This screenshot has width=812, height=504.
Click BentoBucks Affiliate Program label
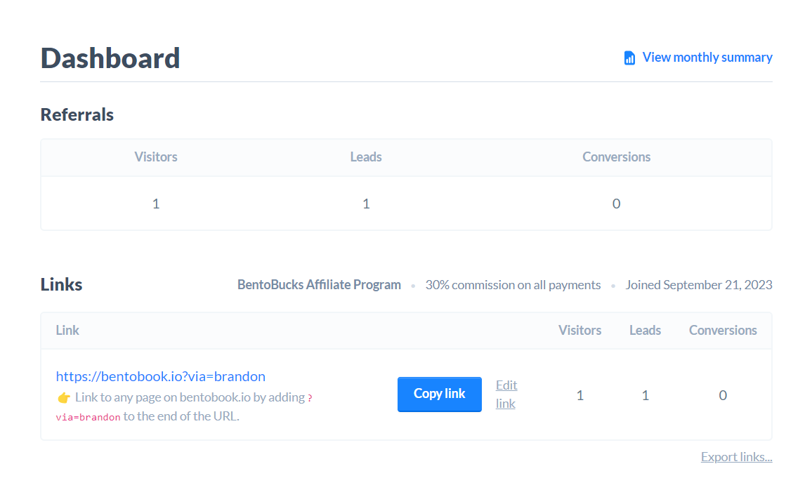pyautogui.click(x=319, y=284)
